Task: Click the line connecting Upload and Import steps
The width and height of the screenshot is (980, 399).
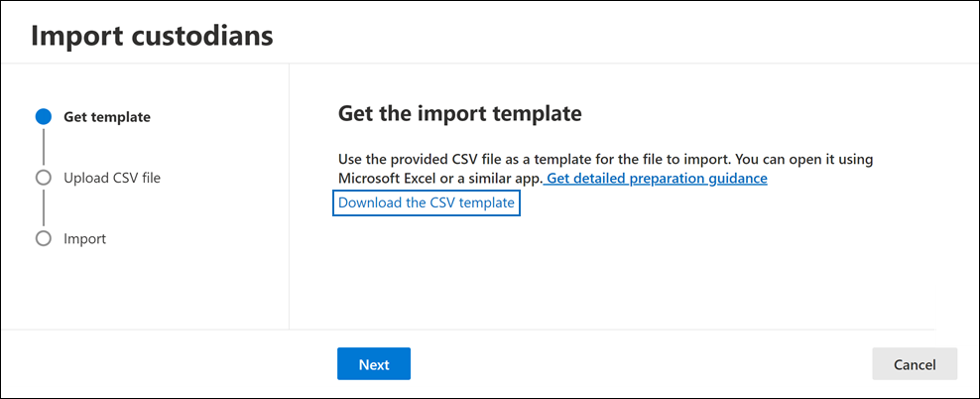Action: (43, 208)
